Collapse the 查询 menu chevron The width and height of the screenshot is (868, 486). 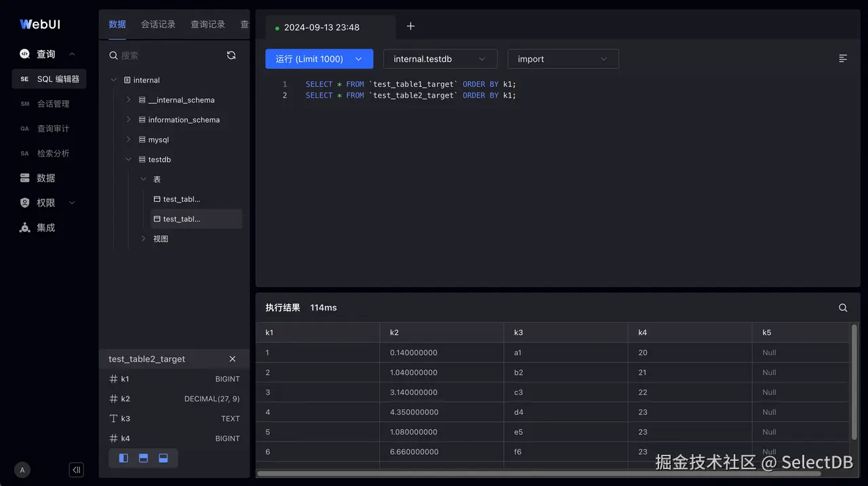72,54
